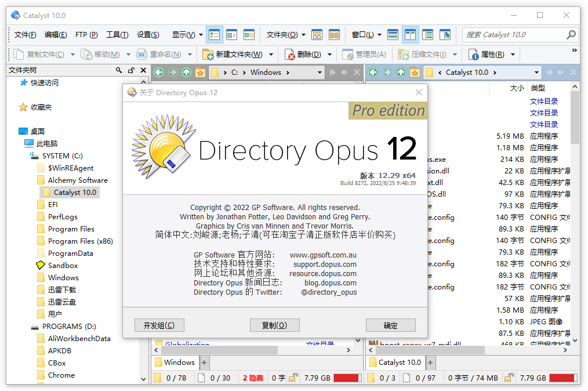Select Program Files (x86) in tree
Image resolution: width=588 pixels, height=391 pixels.
tap(80, 241)
